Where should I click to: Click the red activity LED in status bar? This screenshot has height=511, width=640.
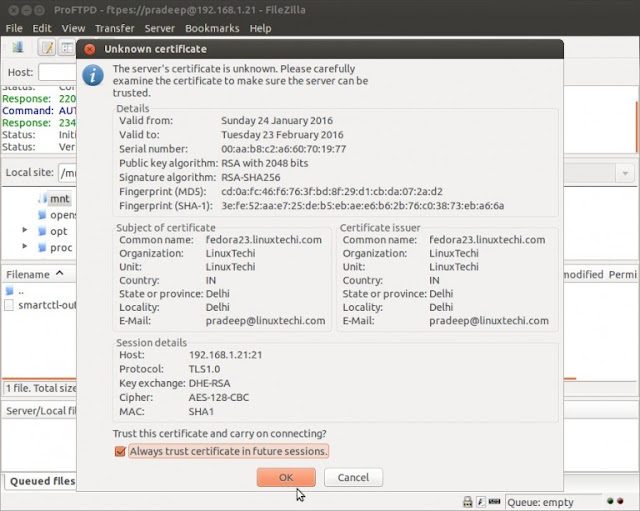[620, 501]
